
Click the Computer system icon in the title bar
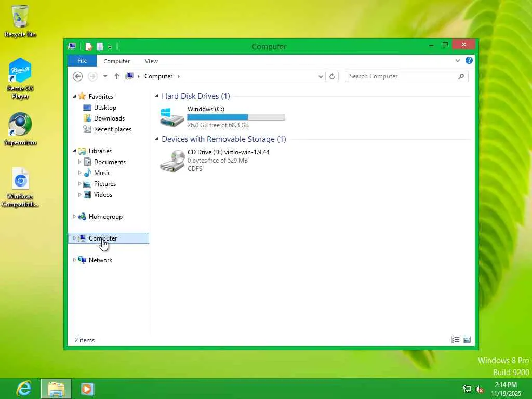point(72,46)
